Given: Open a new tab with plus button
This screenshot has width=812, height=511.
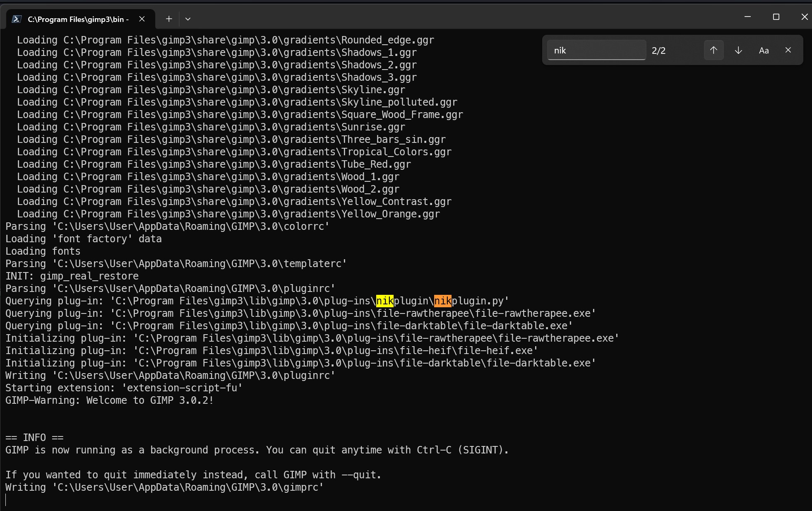Looking at the screenshot, I should point(169,19).
